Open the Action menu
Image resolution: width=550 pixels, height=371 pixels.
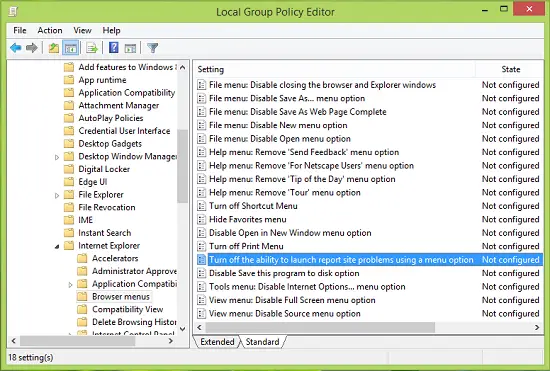[x=50, y=31]
